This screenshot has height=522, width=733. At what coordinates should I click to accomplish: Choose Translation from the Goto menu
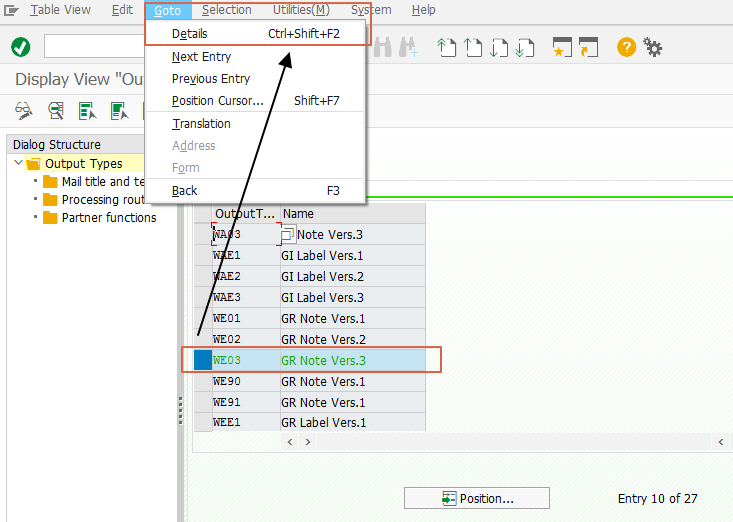[x=255, y=123]
